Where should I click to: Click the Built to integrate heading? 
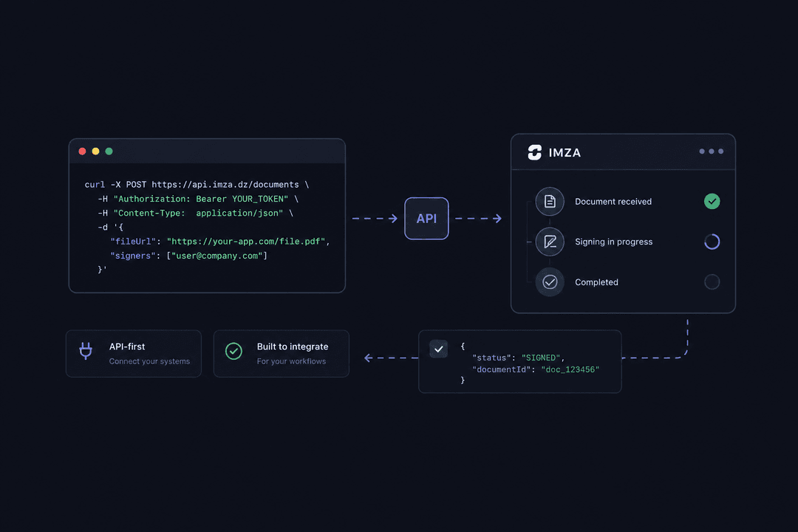pos(293,347)
